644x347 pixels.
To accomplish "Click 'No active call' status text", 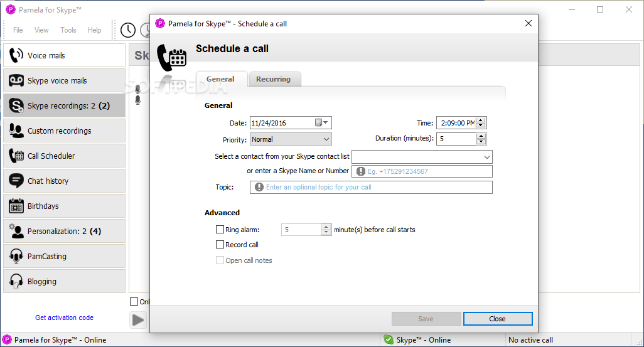I will pos(530,340).
